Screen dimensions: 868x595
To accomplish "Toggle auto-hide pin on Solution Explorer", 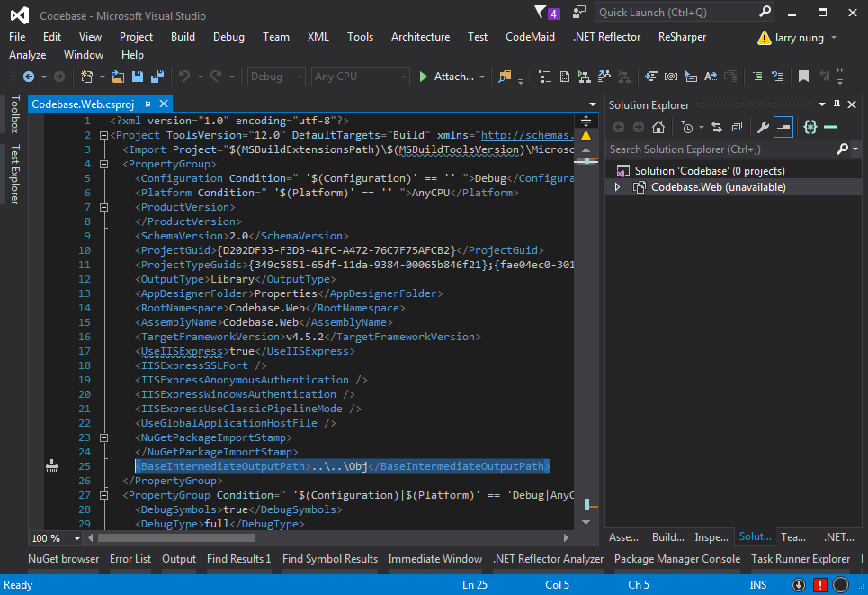I will coord(837,104).
